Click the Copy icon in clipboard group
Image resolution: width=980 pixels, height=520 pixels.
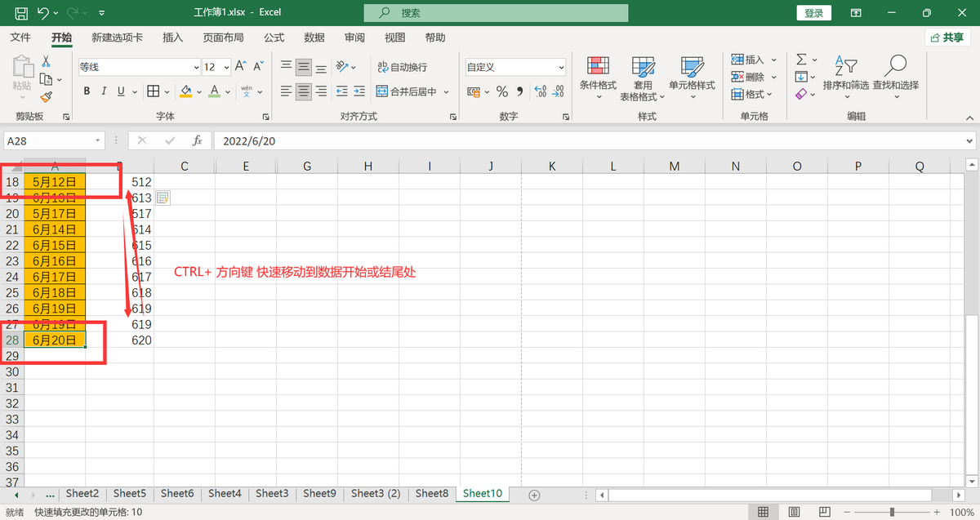46,78
